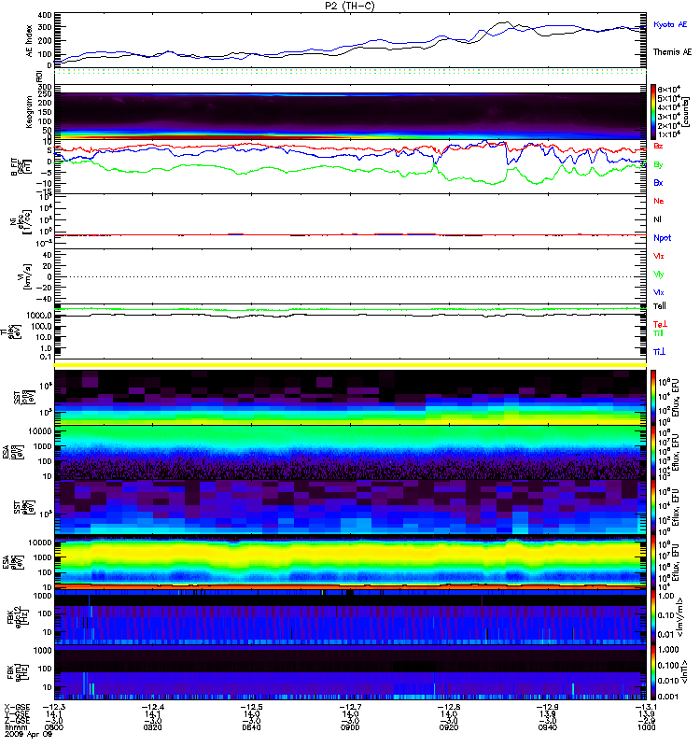
Task: Click the hhmm row label
Action: coord(14,727)
